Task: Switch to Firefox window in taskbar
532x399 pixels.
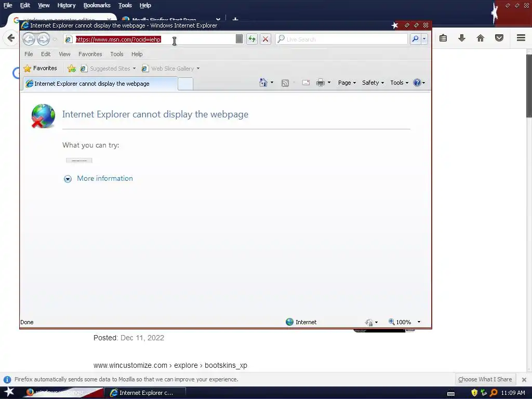Action: (x=63, y=393)
